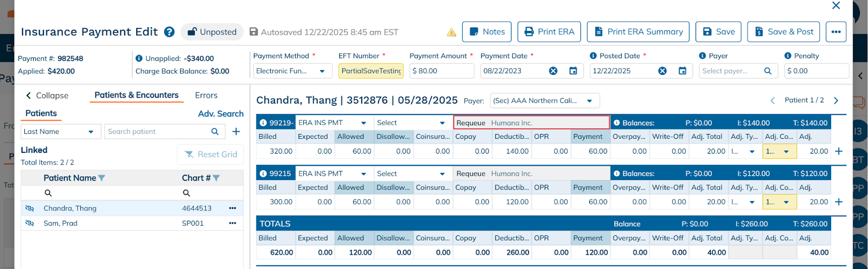Toggle the Unposted lock status
This screenshot has height=269, width=868.
pos(212,32)
